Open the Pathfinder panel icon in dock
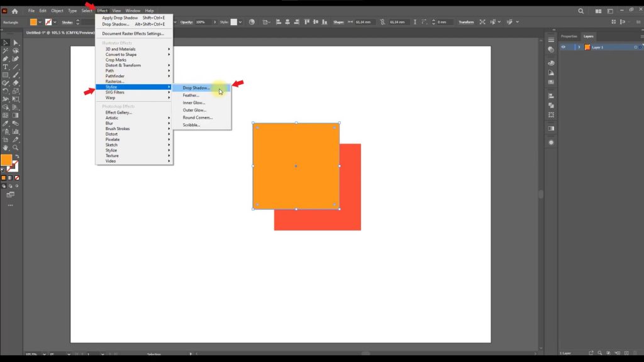Viewport: 644px width, 362px height. coord(551,106)
